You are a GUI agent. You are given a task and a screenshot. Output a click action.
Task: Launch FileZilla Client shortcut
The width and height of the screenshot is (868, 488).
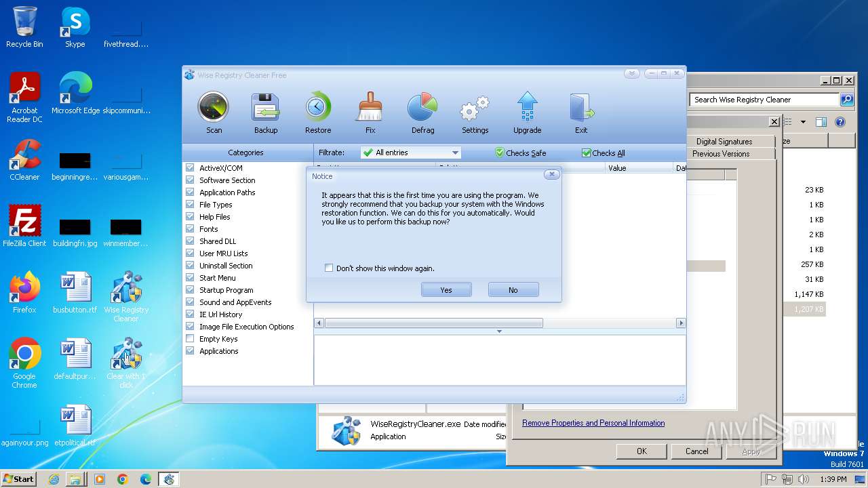pyautogui.click(x=24, y=226)
